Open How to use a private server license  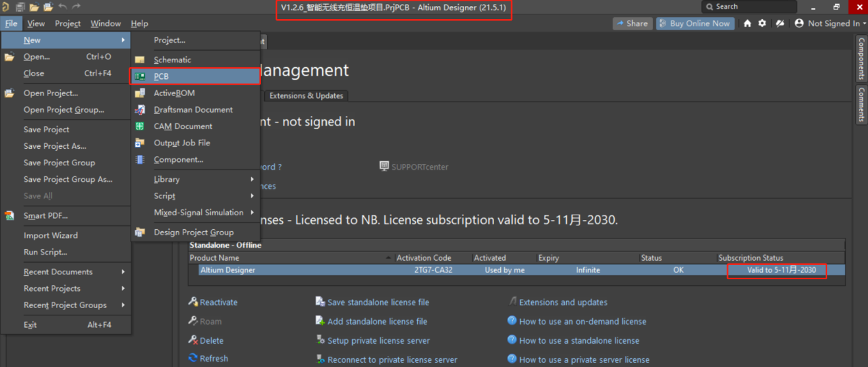[x=584, y=359]
